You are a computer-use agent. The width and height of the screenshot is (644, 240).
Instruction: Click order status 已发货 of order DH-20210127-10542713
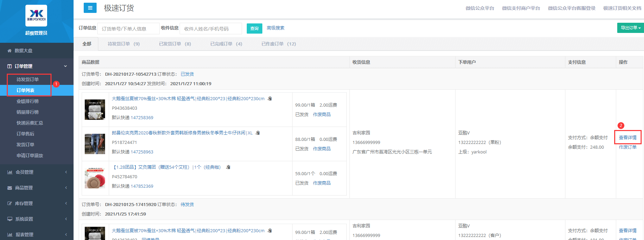click(187, 74)
